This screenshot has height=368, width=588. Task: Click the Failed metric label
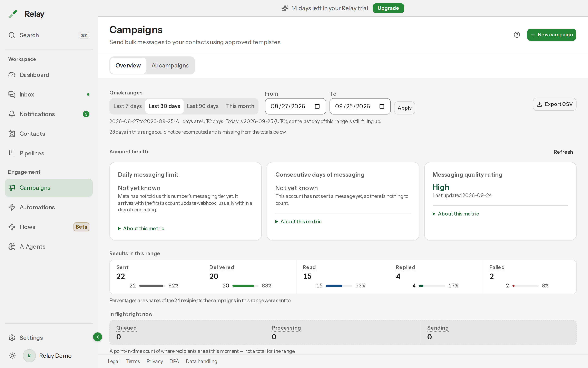pos(497,267)
